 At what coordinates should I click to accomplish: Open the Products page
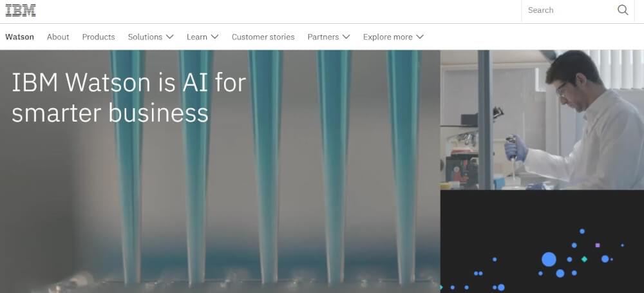tap(99, 37)
